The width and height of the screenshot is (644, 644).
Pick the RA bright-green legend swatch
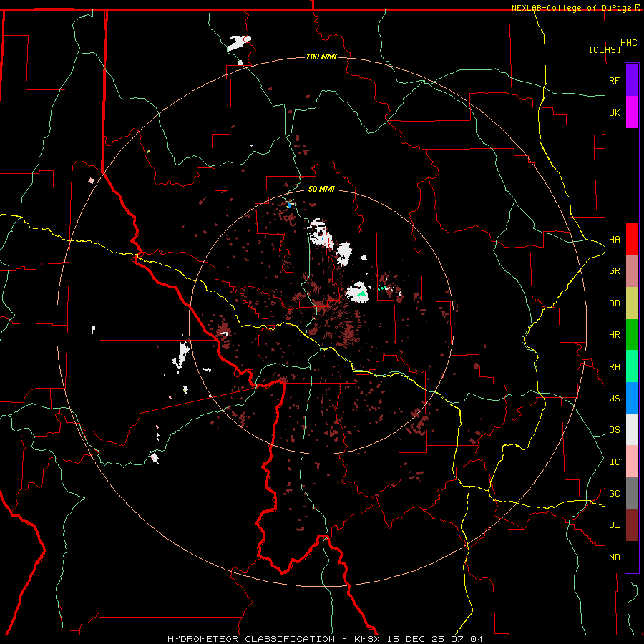tap(632, 366)
